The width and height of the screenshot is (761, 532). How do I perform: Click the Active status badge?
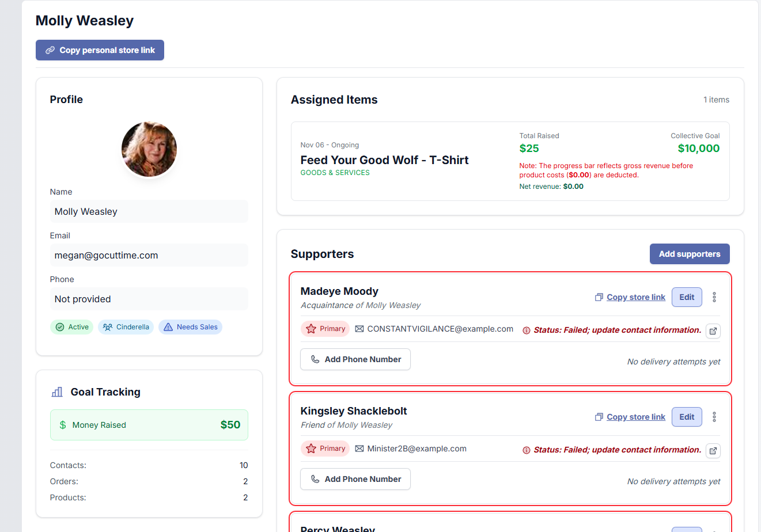point(72,327)
